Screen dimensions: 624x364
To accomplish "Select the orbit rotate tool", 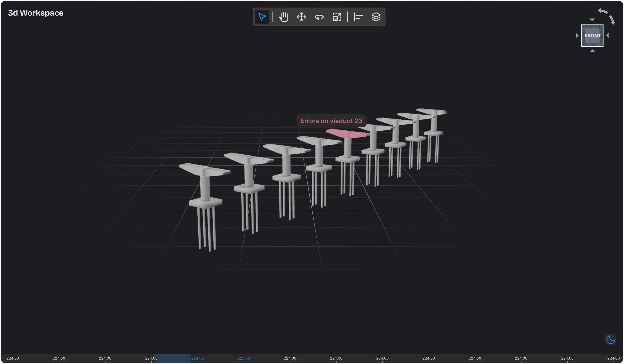I will [319, 17].
